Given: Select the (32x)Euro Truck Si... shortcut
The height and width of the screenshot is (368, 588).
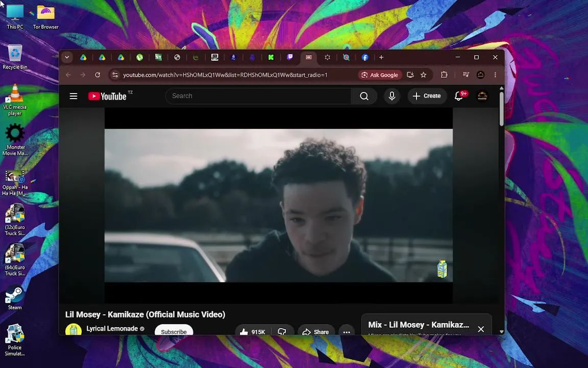Looking at the screenshot, I should pos(15,219).
